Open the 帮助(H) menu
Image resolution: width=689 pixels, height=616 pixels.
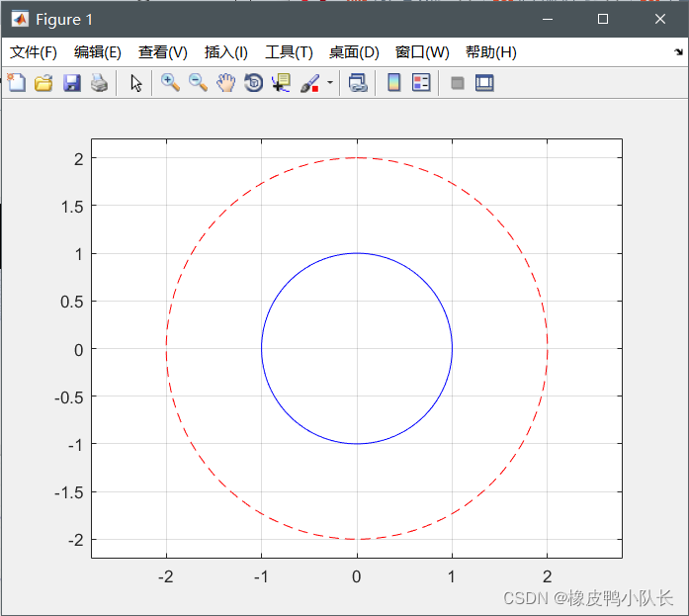tap(491, 52)
